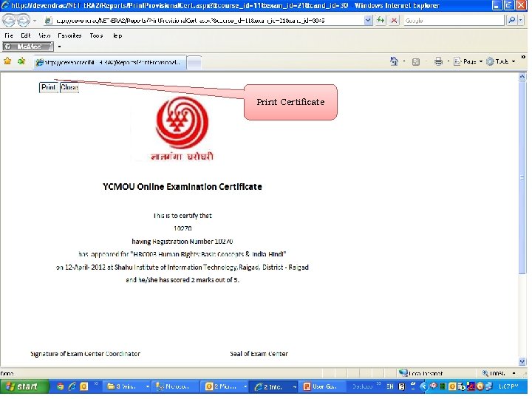Open the Page menu in command bar

[x=468, y=61]
